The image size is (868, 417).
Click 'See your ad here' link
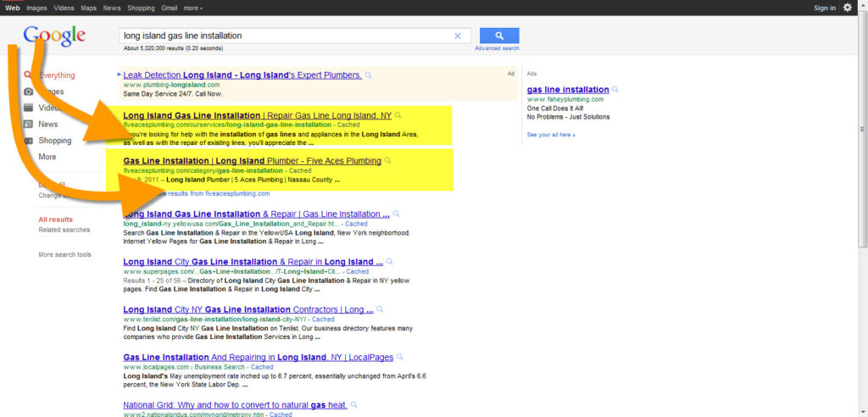tap(551, 135)
